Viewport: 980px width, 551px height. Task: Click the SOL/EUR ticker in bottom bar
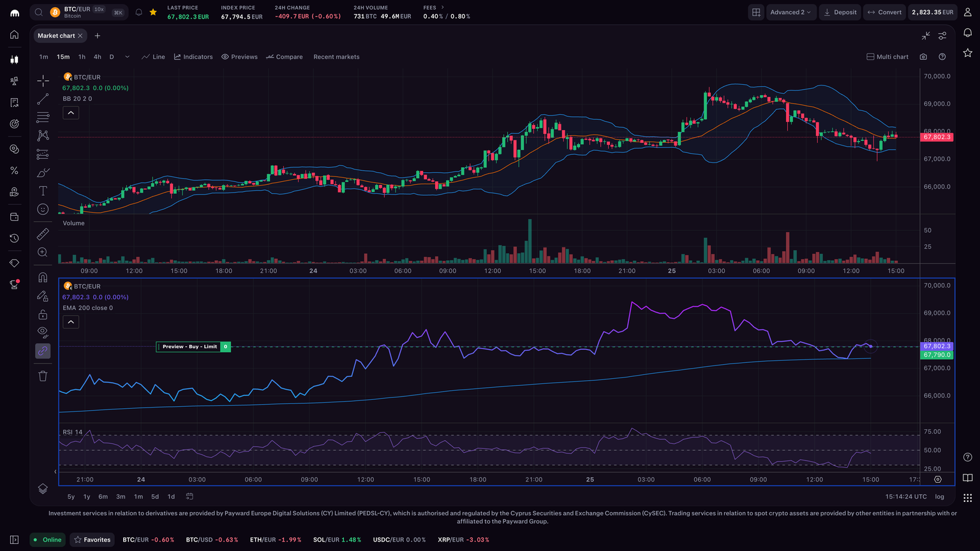(337, 540)
